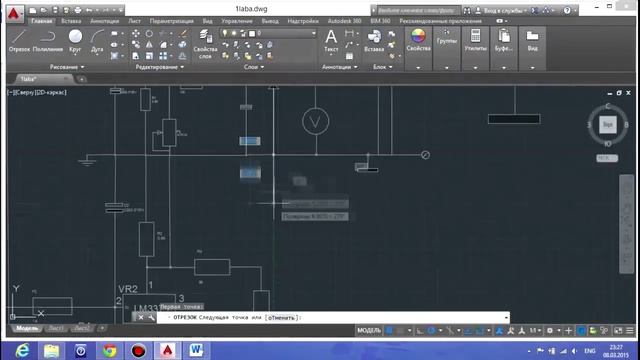Open the Утилиты panel button
The image size is (640, 360).
476,41
